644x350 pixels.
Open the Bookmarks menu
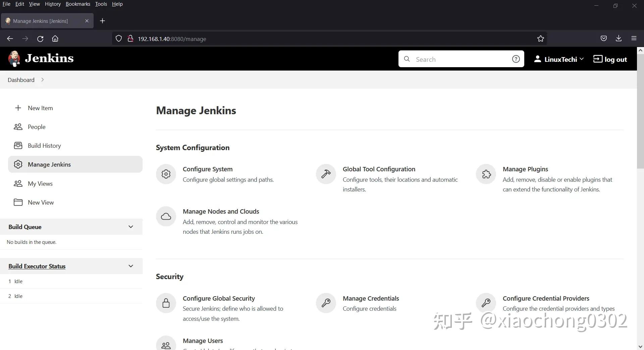click(78, 4)
